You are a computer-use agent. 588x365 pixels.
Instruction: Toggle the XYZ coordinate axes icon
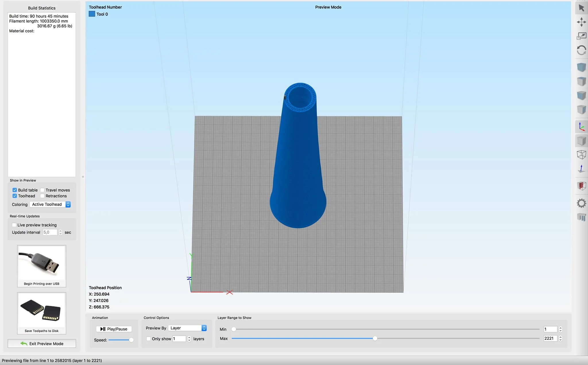(x=581, y=126)
